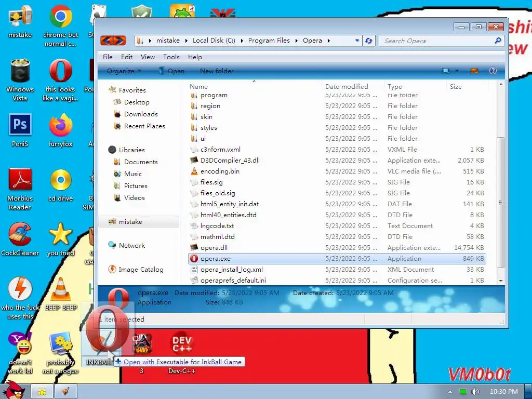Launch the 'BEEP BEEP' VLC cone icon

pos(61,294)
